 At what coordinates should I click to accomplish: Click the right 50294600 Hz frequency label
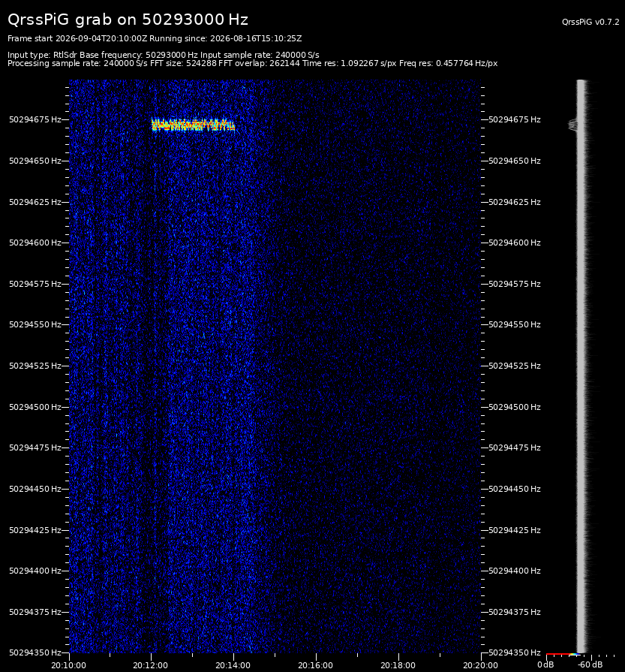click(x=515, y=243)
